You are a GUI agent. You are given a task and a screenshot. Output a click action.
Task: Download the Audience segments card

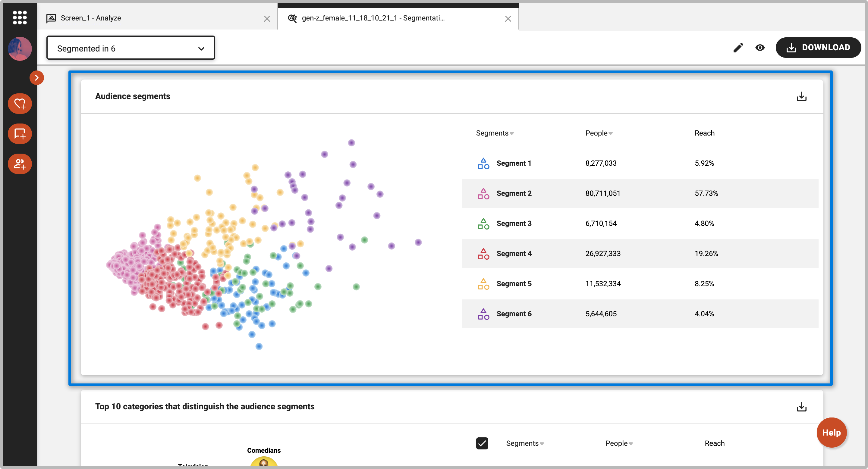(801, 97)
